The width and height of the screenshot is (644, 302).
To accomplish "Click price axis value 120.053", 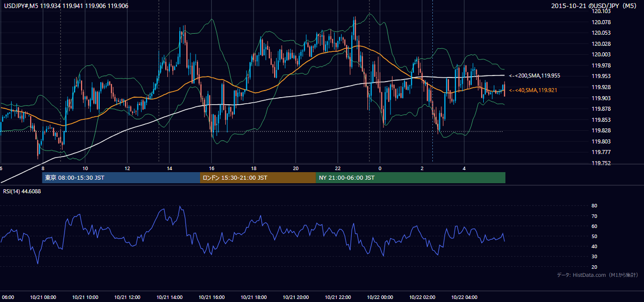I will tap(602, 33).
